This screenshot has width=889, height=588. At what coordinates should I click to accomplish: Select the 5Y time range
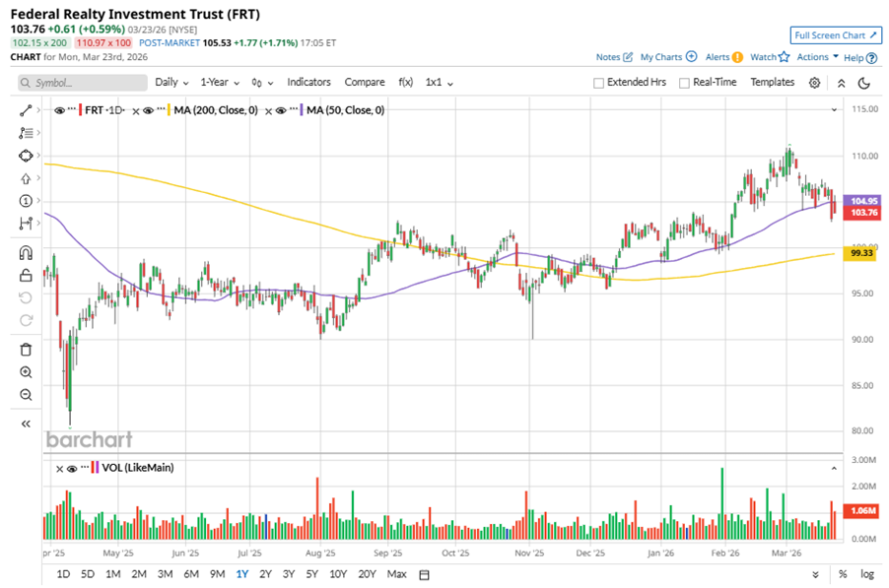coord(311,574)
